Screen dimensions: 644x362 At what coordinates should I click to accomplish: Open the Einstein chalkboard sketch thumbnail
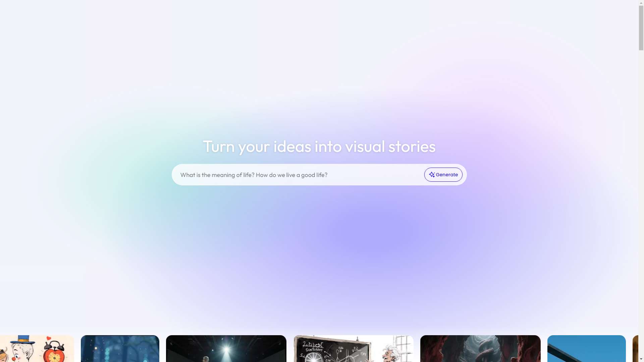pos(353,349)
